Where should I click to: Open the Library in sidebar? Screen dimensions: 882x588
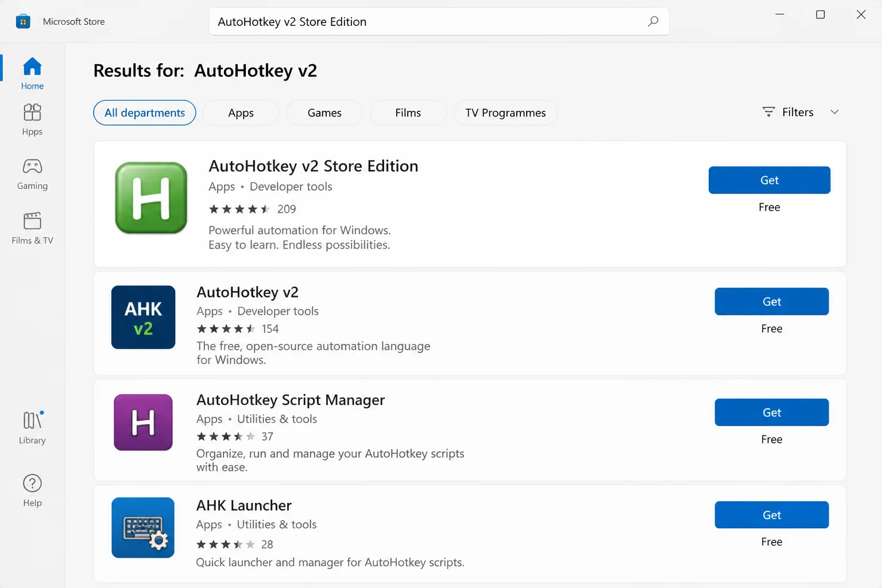click(x=32, y=428)
